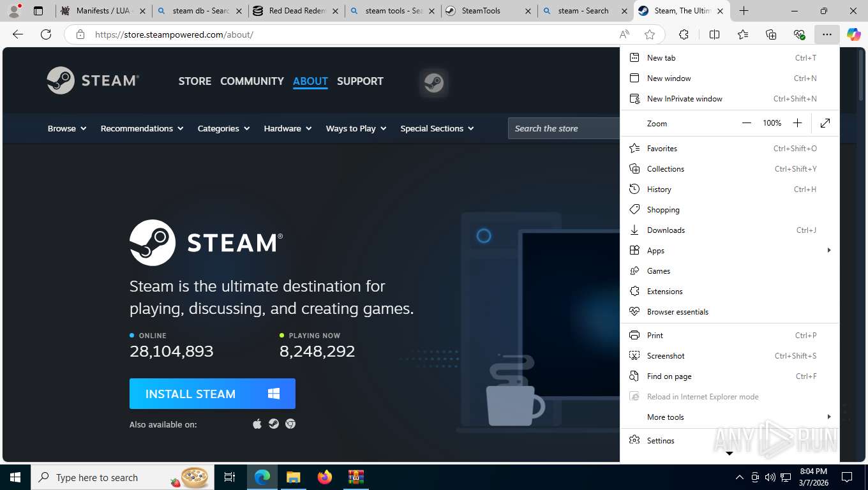Expand the Apps submenu
Screen dimensions: 868x490
[x=730, y=250]
